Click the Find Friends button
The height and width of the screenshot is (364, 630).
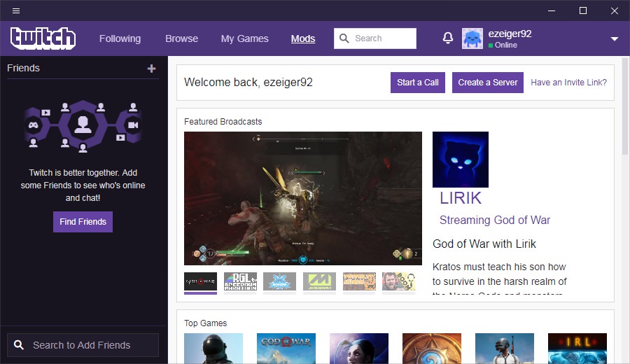[83, 222]
